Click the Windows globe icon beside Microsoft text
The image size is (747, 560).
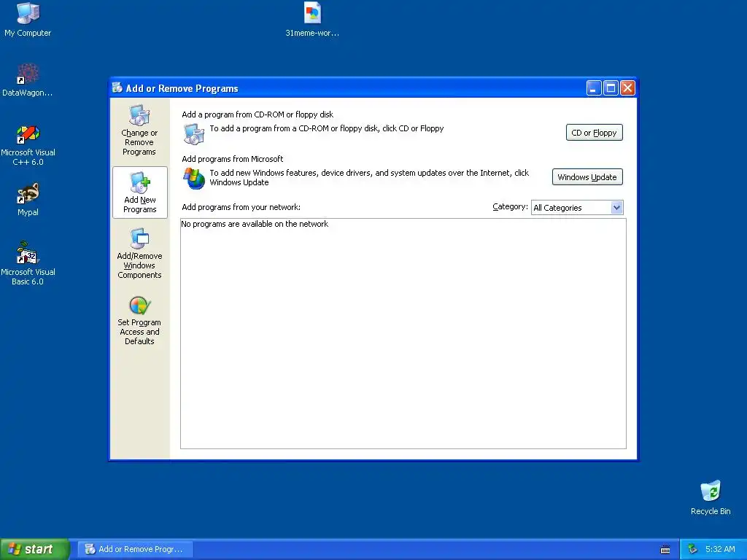194,178
